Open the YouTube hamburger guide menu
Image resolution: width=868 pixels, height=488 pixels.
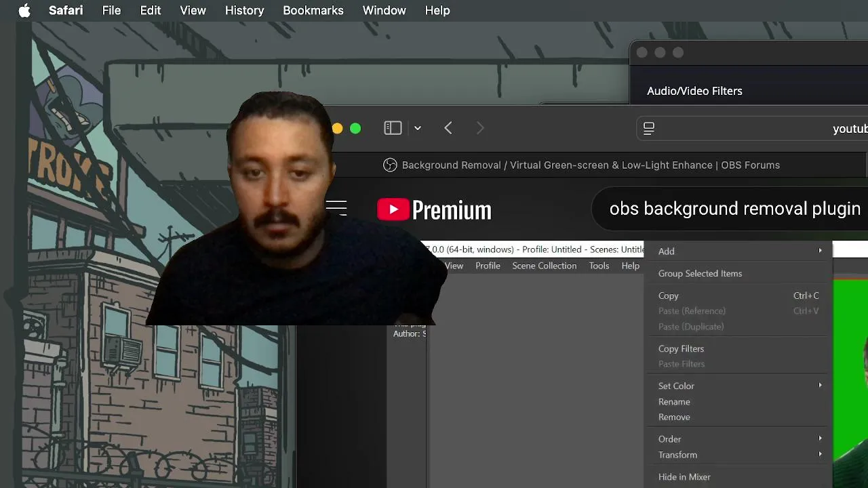pyautogui.click(x=336, y=208)
